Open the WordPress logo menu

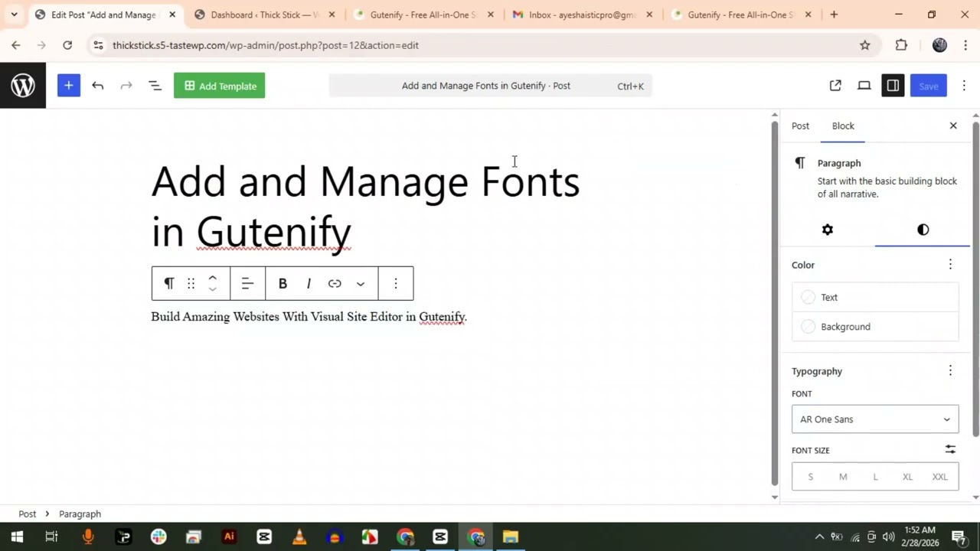coord(23,86)
